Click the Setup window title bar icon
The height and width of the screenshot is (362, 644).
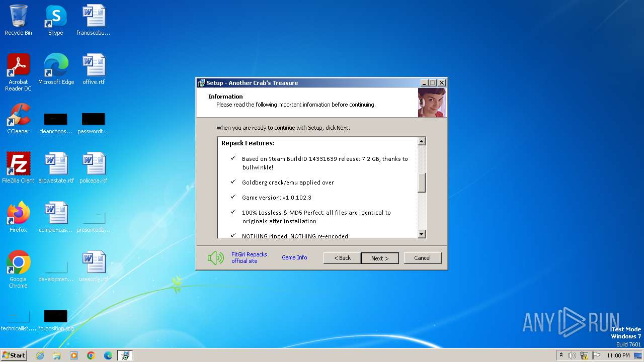click(x=201, y=83)
